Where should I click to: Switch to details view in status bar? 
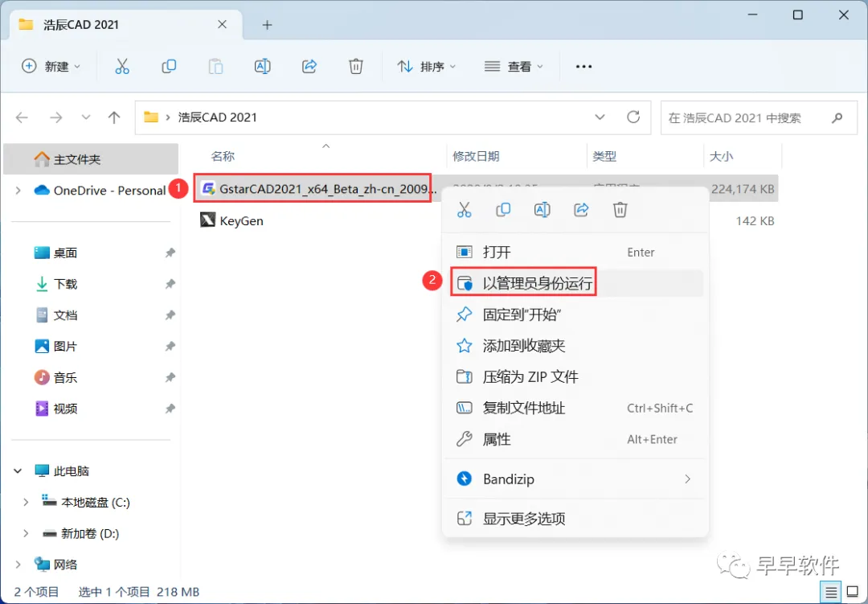click(831, 593)
